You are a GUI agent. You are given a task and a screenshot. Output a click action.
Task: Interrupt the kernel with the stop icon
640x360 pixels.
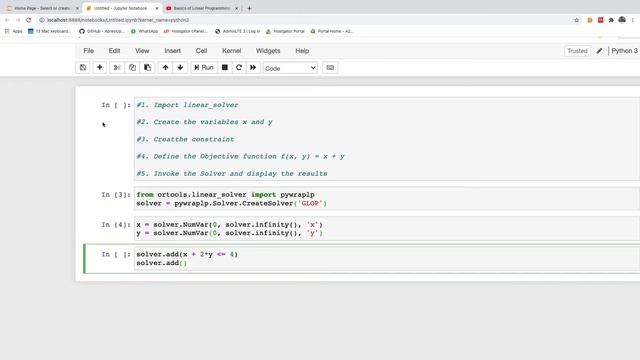tap(224, 68)
